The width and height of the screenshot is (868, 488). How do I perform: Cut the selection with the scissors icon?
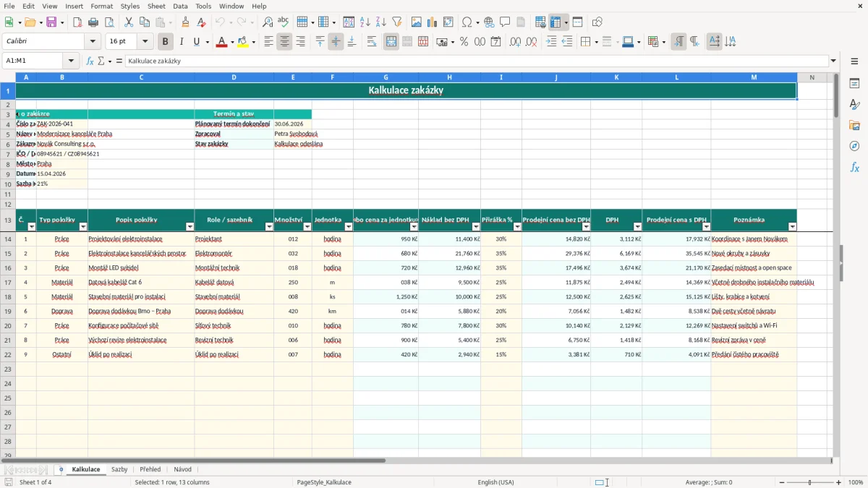pos(129,22)
